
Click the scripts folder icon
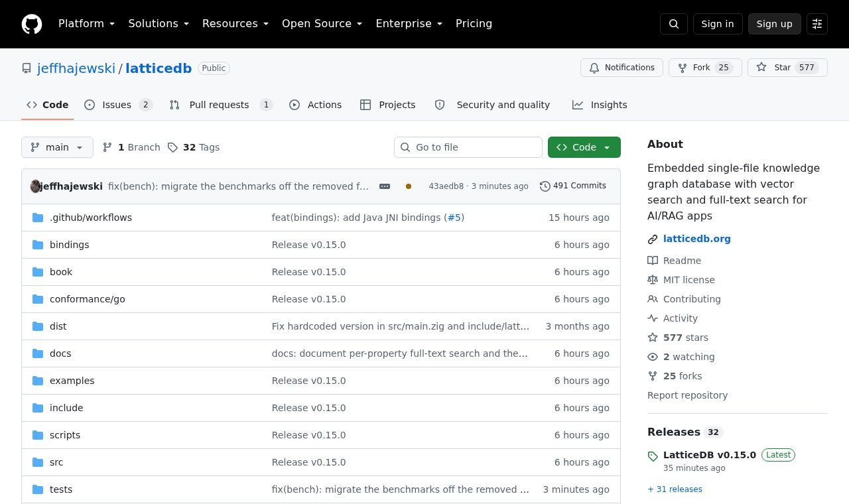pos(38,435)
